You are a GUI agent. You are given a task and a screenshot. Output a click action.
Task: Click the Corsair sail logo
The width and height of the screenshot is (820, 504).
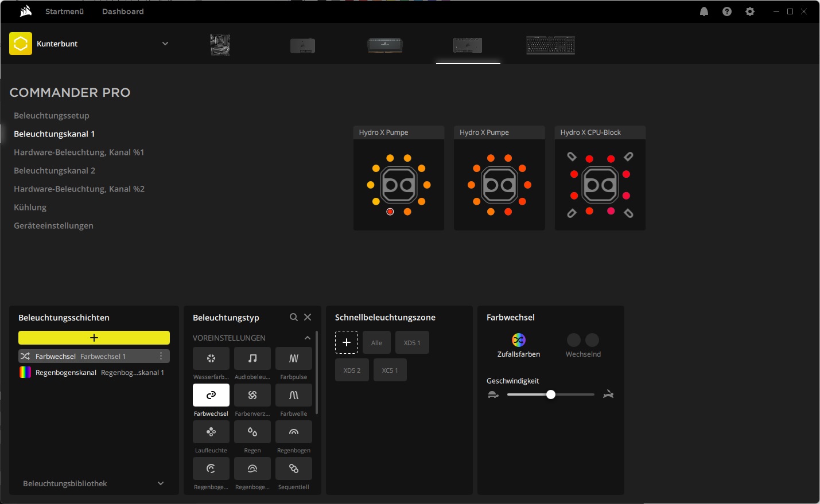click(x=25, y=11)
